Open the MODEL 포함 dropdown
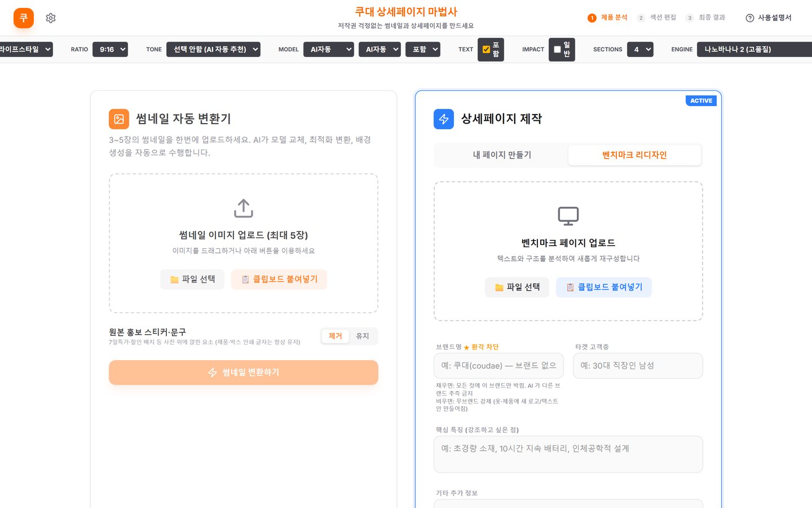812x508 pixels. click(422, 50)
